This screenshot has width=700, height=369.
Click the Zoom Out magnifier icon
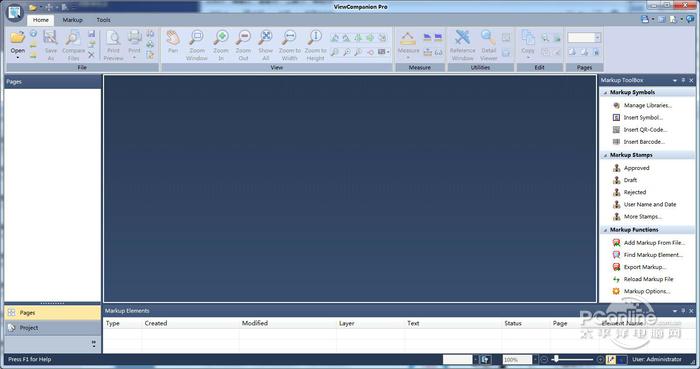[x=243, y=37]
